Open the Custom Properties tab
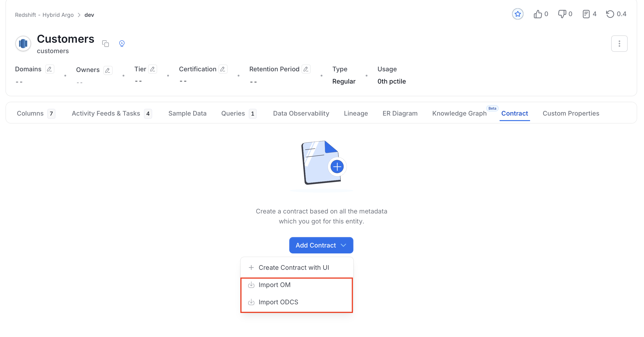 571,113
